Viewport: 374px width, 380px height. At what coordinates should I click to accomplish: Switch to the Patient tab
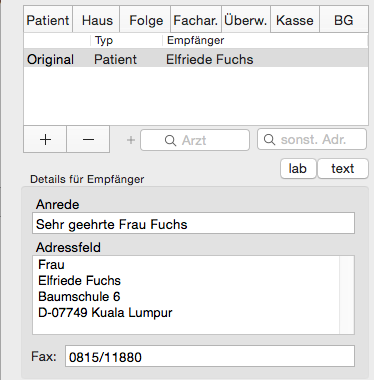coord(48,20)
